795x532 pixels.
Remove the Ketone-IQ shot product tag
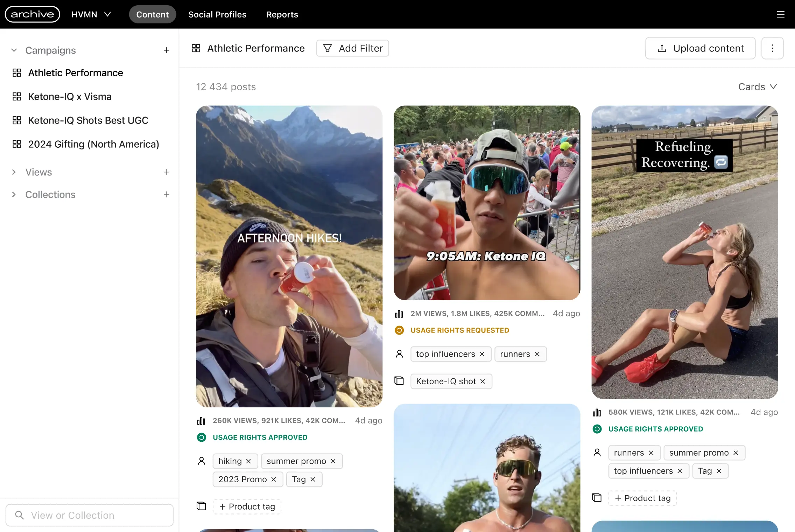483,381
